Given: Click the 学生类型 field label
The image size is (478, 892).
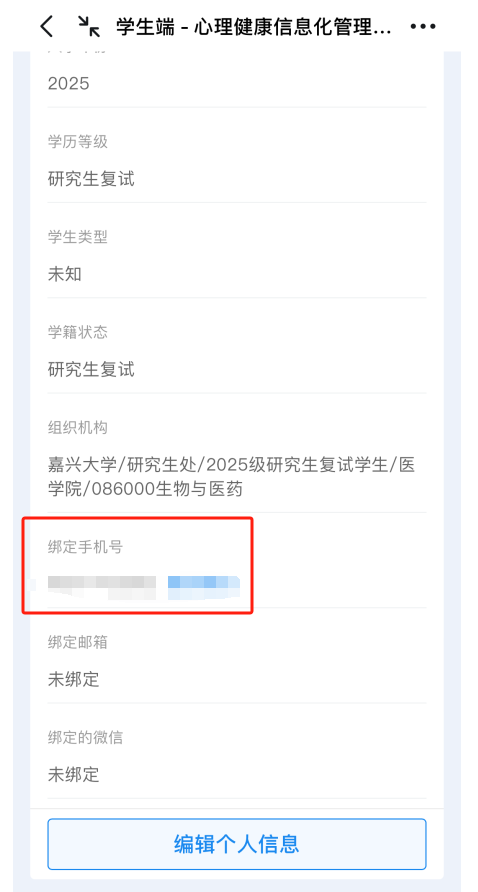Looking at the screenshot, I should [77, 237].
